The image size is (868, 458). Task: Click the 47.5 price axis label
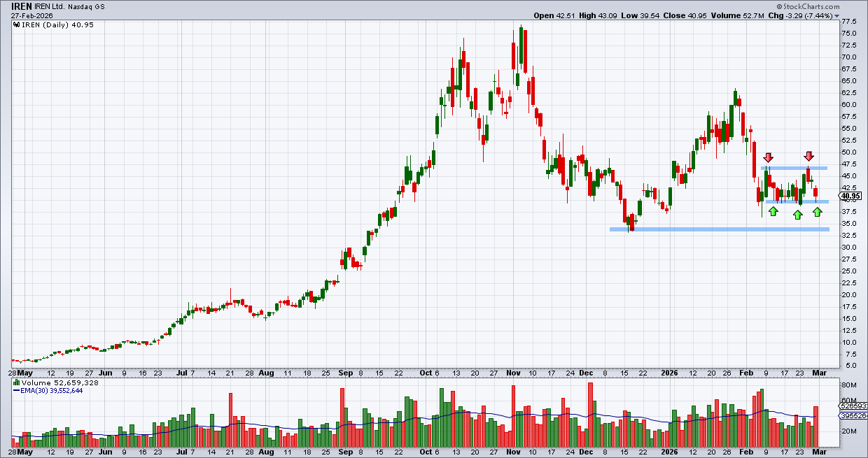[x=850, y=164]
